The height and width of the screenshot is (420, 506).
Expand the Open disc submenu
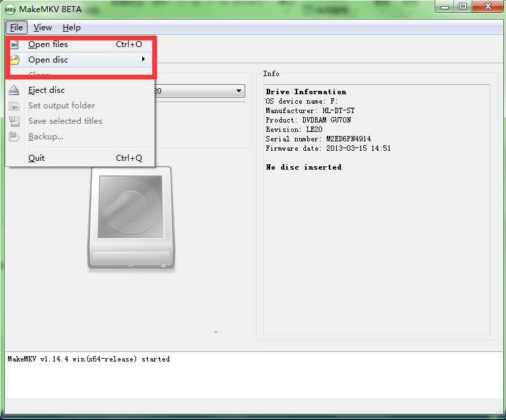click(81, 60)
